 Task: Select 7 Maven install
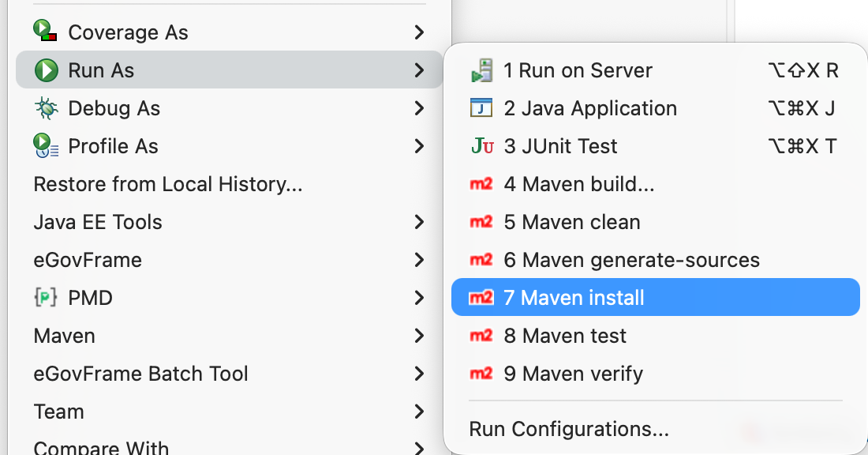[x=583, y=298]
